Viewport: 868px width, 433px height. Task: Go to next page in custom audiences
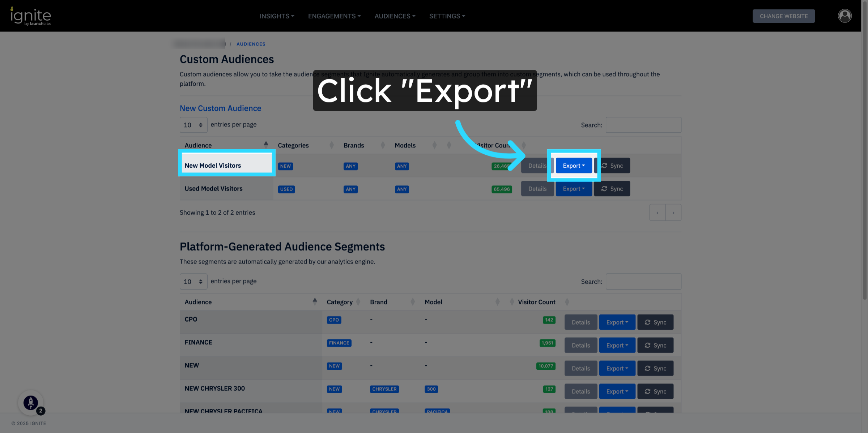coord(673,213)
